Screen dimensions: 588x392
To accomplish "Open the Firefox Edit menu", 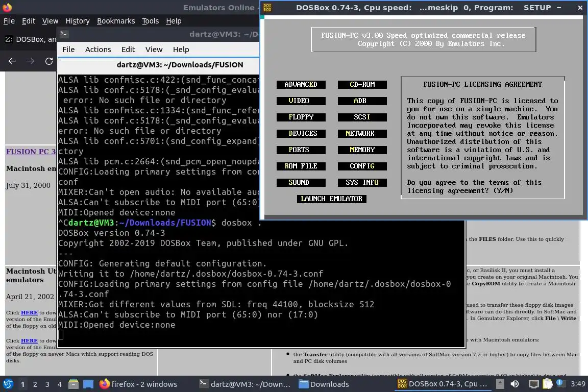I will click(29, 21).
